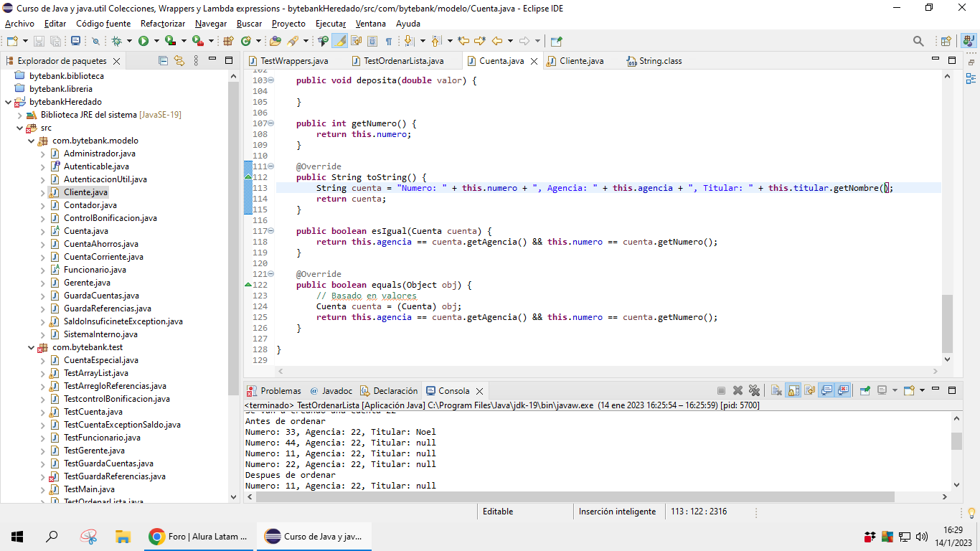Maximize the Consola panel

[952, 391]
